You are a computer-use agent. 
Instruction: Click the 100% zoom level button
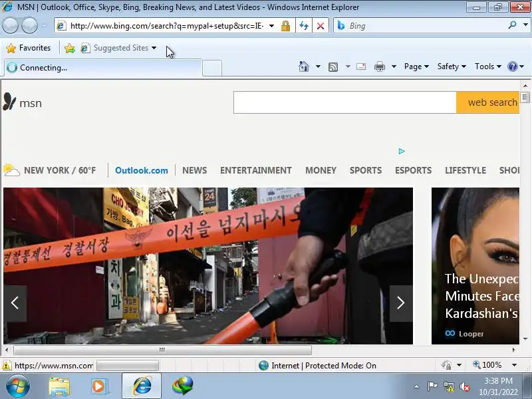[x=487, y=365]
